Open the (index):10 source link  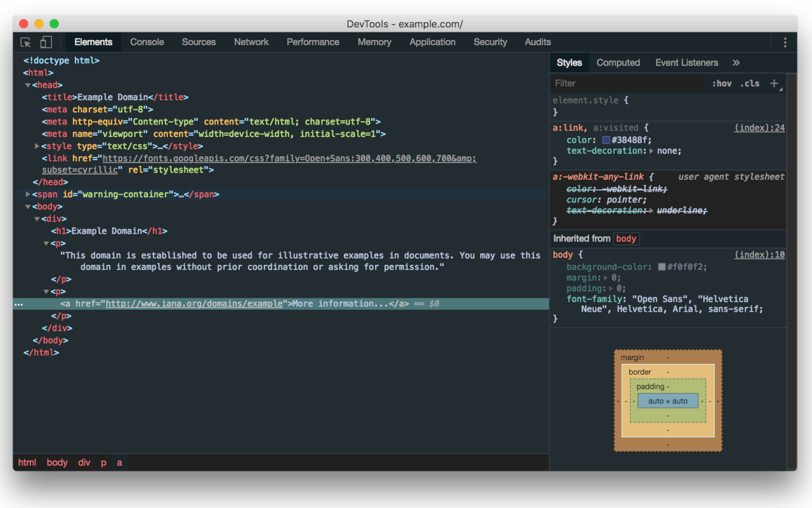[759, 255]
